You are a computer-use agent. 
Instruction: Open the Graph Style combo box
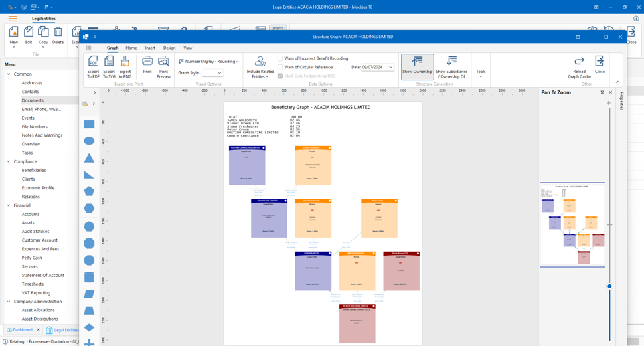tap(212, 73)
